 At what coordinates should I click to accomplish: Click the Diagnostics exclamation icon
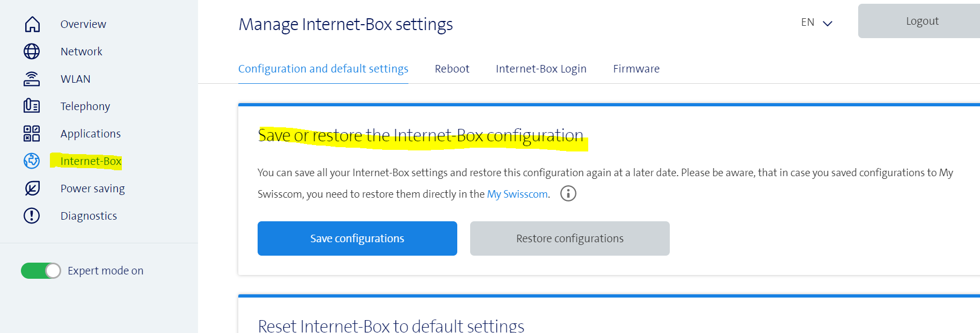[x=32, y=215]
